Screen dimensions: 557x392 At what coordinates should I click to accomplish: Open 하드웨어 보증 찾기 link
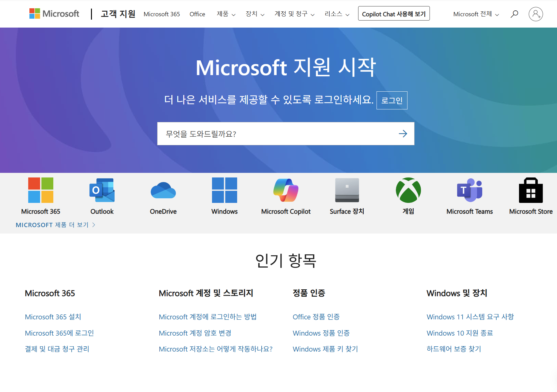pos(454,349)
